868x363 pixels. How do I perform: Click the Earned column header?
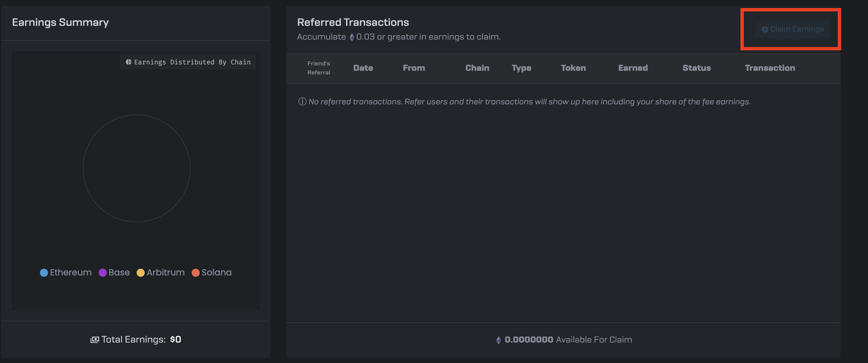click(633, 68)
